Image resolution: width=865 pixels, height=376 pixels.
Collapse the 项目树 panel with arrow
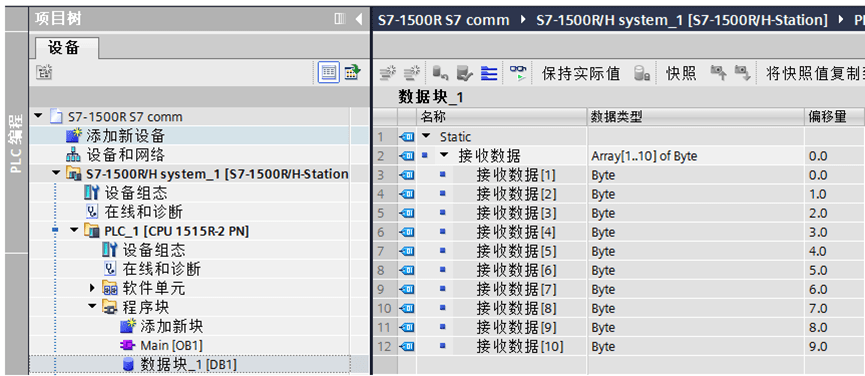click(359, 19)
